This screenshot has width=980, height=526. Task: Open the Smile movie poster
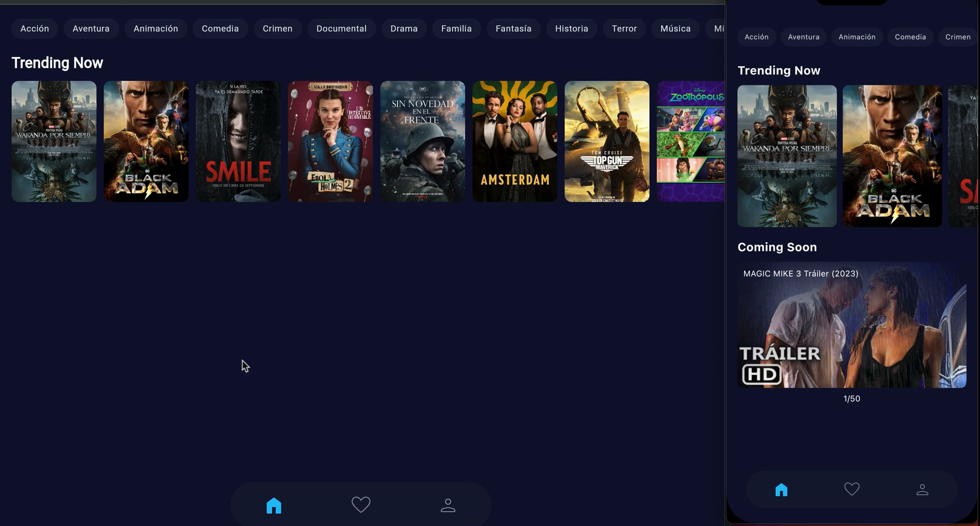pos(238,142)
